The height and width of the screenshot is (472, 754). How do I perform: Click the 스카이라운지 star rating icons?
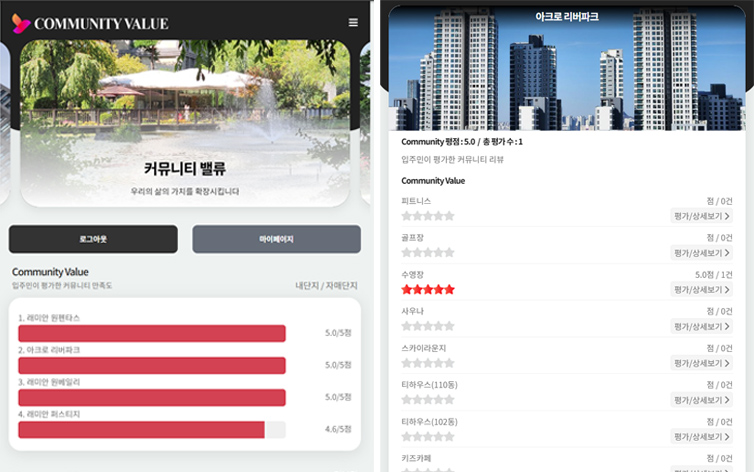[427, 363]
